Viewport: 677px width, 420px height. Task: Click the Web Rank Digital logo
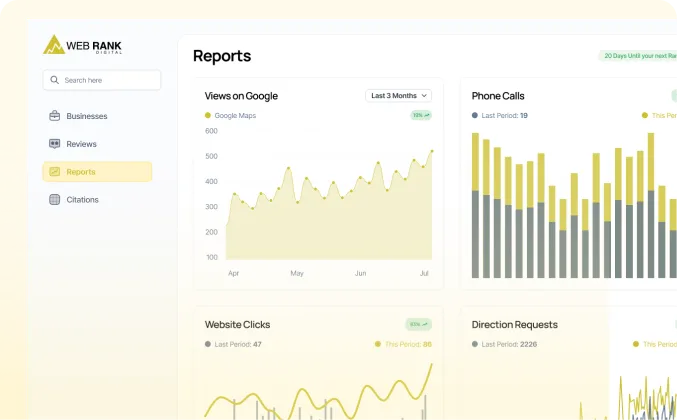click(82, 44)
